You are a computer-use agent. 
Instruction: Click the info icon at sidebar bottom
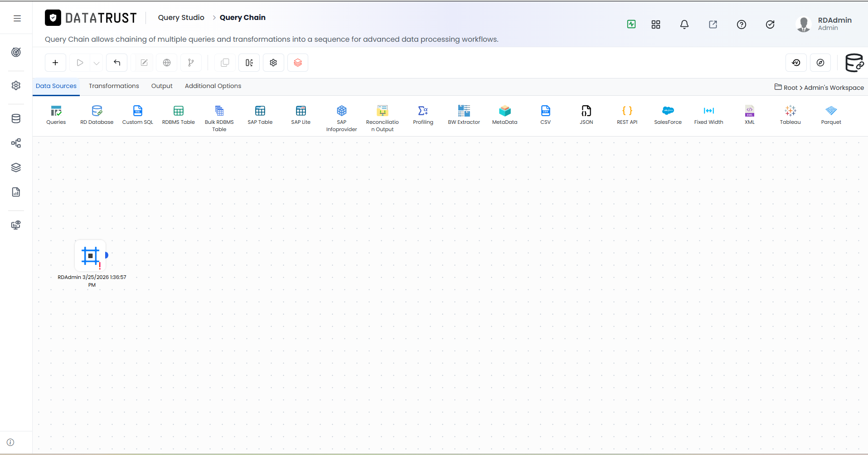coord(10,442)
